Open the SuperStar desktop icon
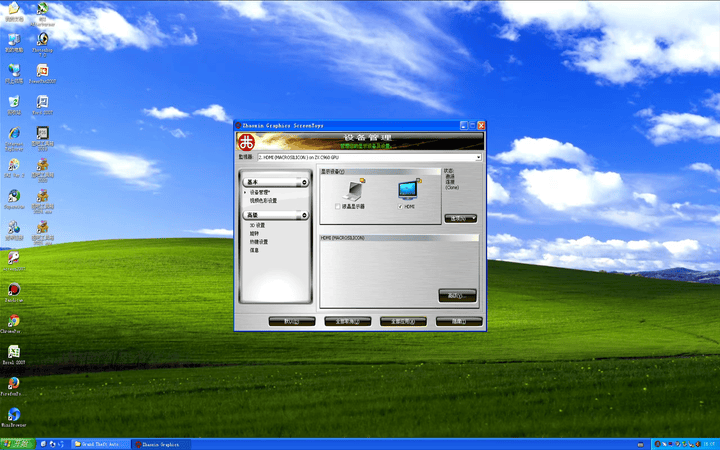Screen dimensions: 720x450 14,199
